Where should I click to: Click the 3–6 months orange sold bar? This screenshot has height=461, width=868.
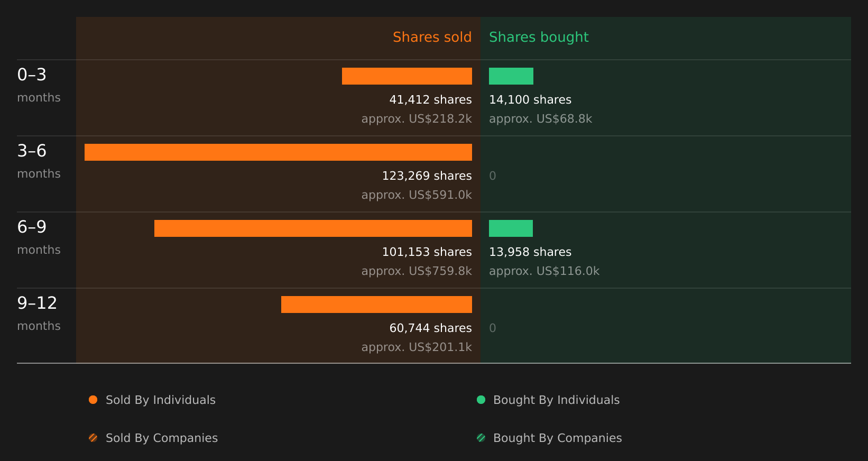tap(278, 152)
